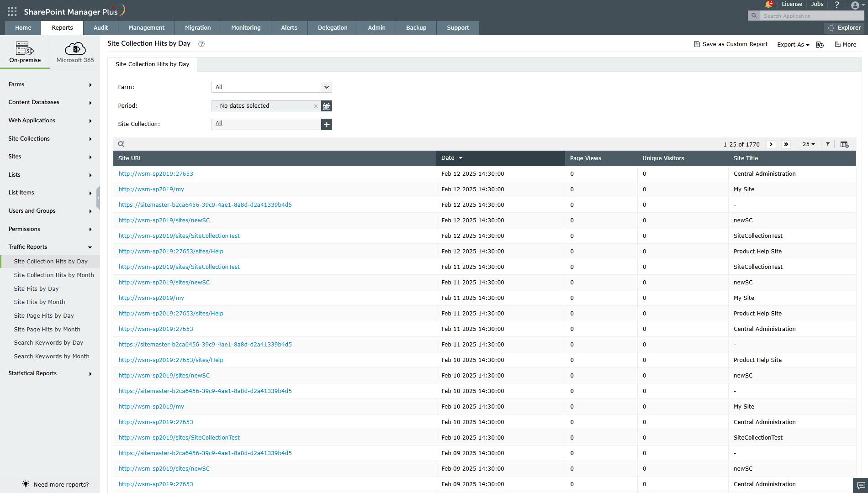Open the table search icon
Viewport: 868px width, 493px height.
point(121,144)
